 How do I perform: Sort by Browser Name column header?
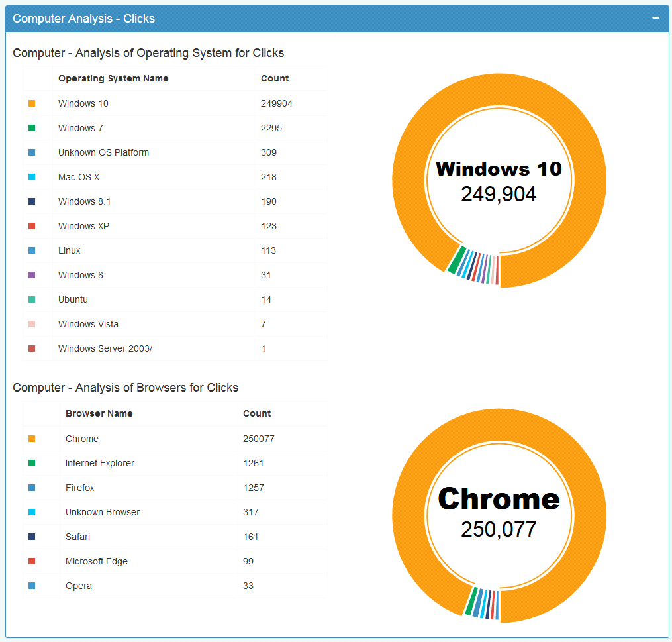click(99, 413)
